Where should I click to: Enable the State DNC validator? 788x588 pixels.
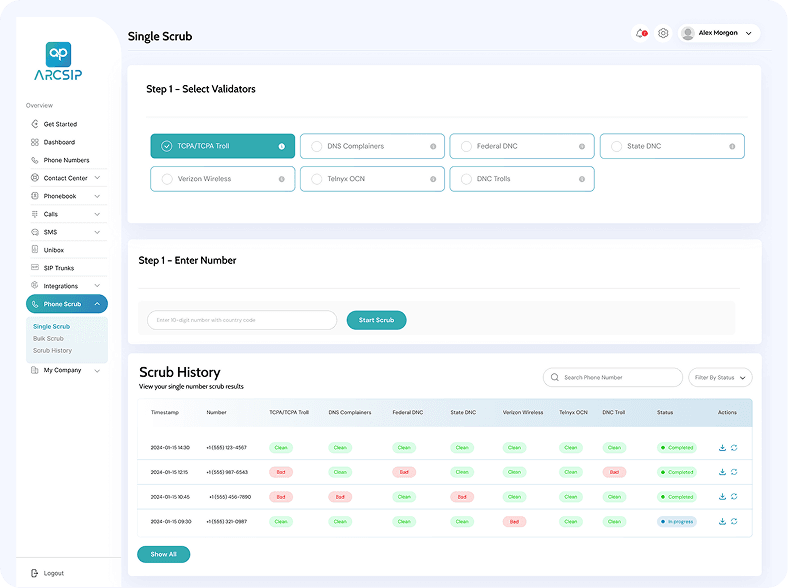[x=672, y=147]
